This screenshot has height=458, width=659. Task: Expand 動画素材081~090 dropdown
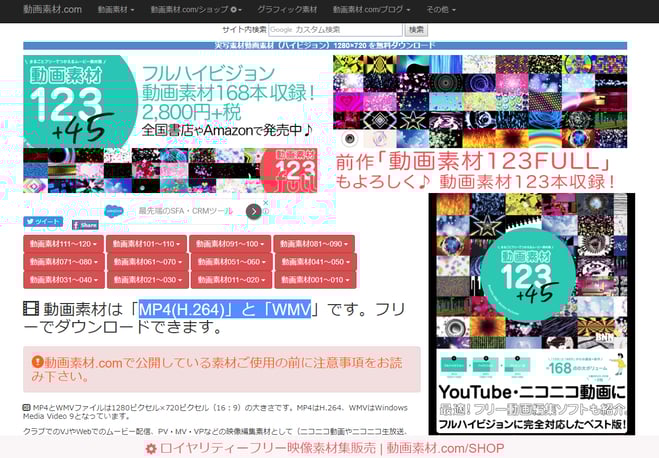coord(314,244)
